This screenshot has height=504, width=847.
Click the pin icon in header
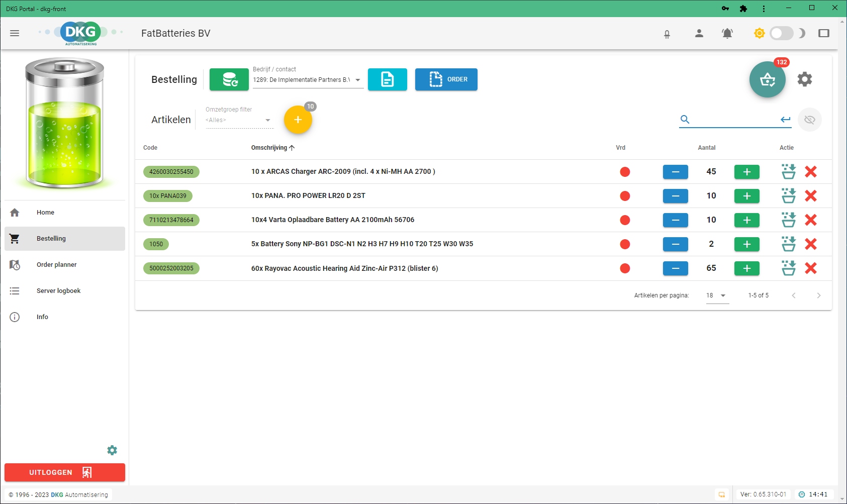click(x=667, y=34)
